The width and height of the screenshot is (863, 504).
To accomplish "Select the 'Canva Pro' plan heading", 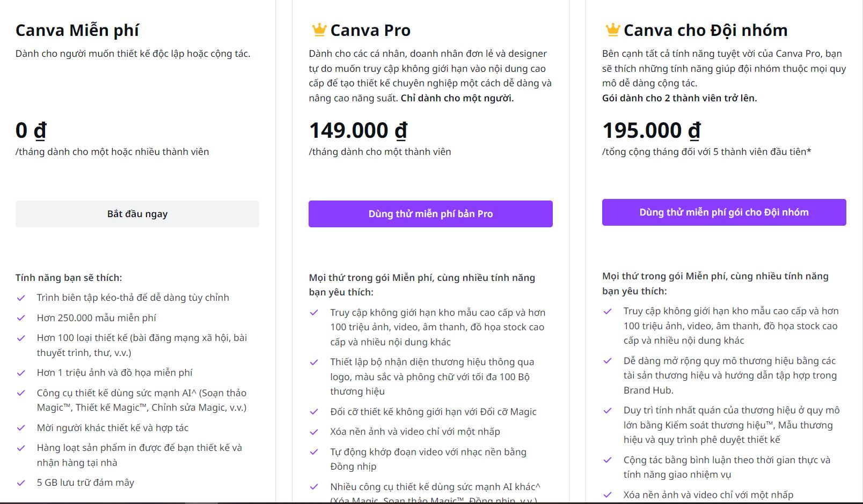I will pos(371,30).
